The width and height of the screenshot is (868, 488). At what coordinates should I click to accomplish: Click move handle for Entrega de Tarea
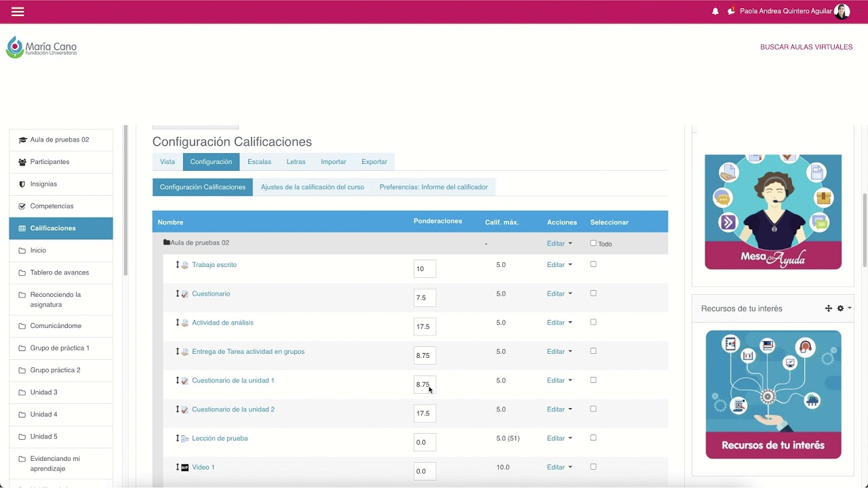coord(178,351)
